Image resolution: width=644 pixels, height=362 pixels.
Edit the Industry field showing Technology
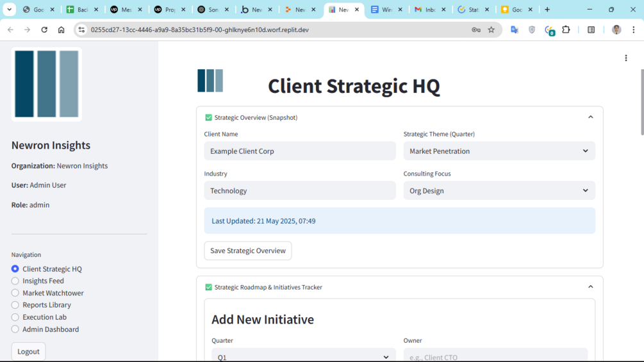(x=300, y=190)
